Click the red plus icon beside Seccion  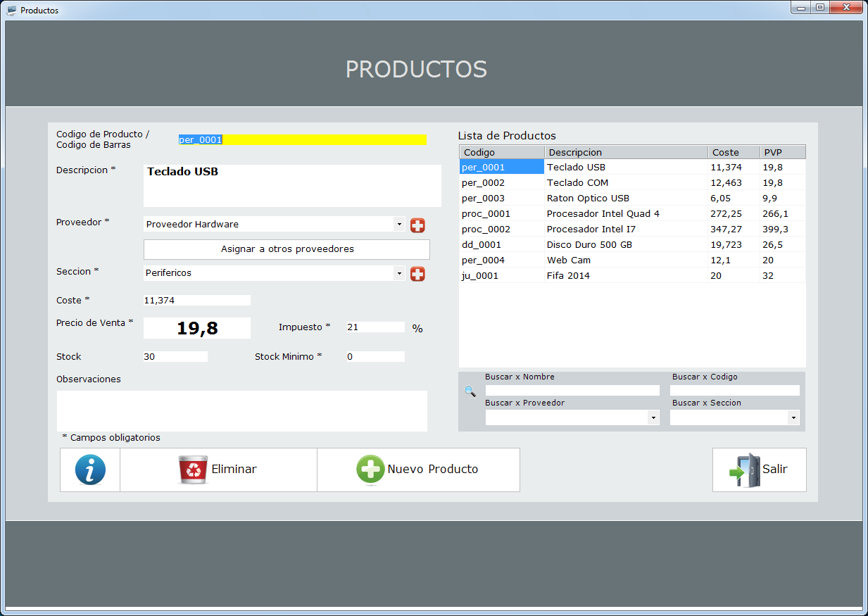[x=417, y=274]
